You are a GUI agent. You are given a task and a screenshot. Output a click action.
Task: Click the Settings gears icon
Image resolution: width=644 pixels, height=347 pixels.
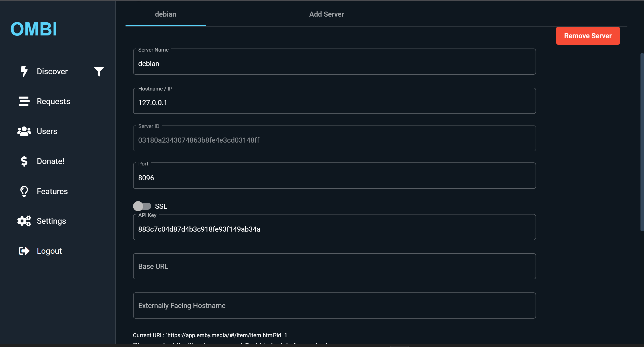[24, 221]
